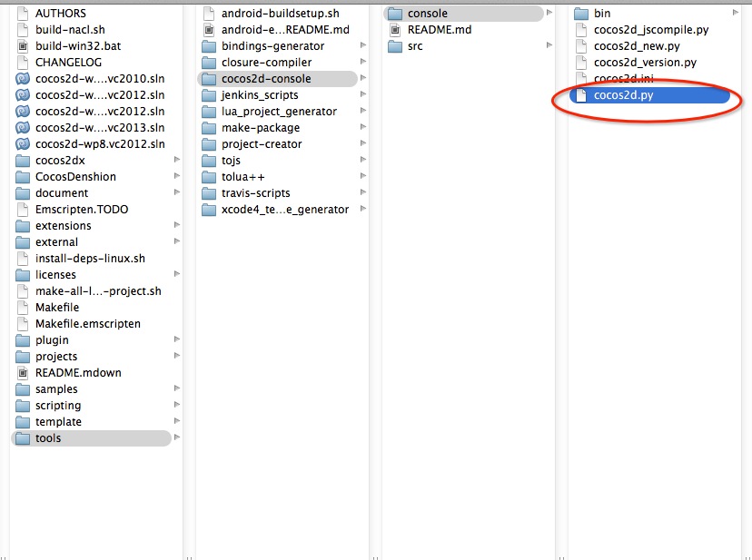Click the lua_project_generator folder icon
Image resolution: width=752 pixels, height=560 pixels.
click(209, 112)
